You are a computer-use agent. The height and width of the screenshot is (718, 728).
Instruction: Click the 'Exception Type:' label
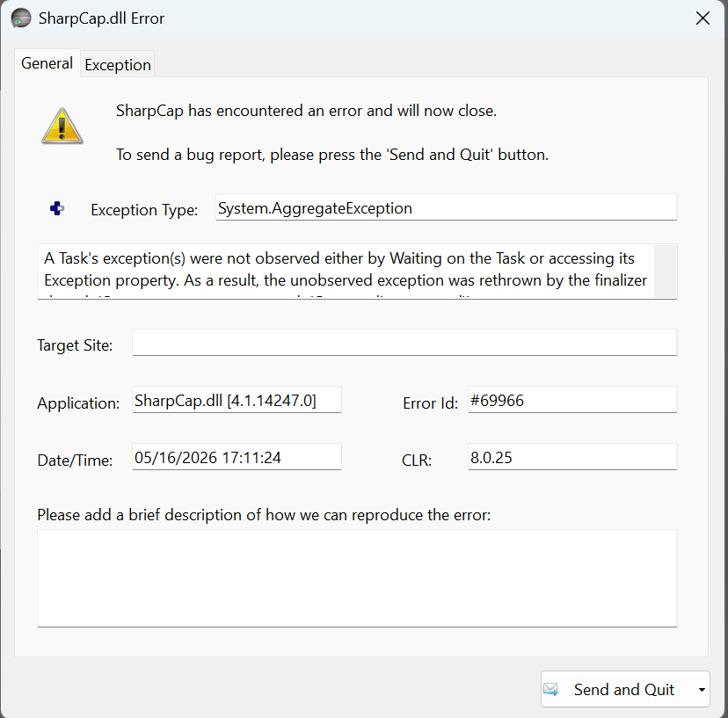[x=144, y=210]
